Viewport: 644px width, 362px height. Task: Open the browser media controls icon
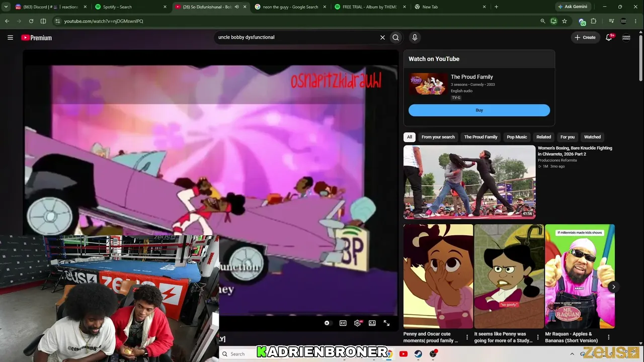pyautogui.click(x=611, y=21)
